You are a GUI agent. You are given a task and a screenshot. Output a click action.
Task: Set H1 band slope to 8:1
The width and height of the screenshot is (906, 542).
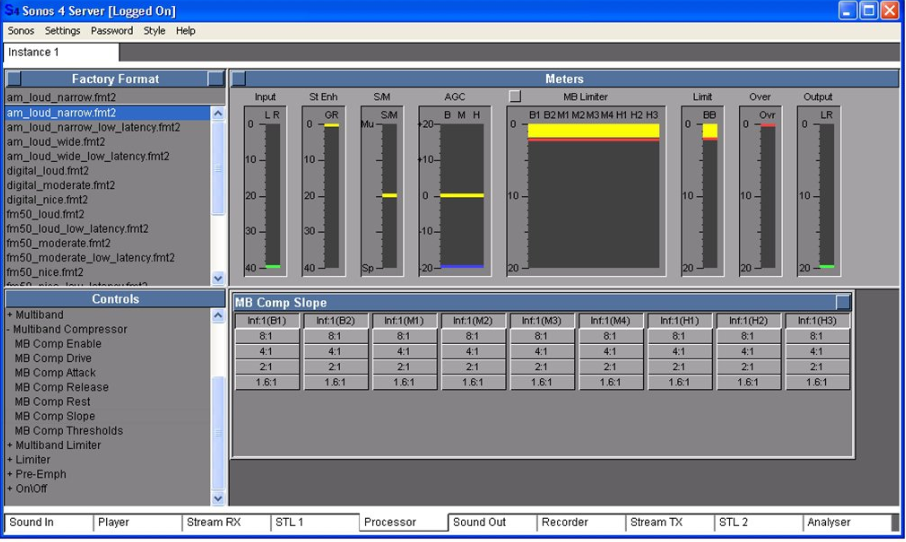[679, 336]
